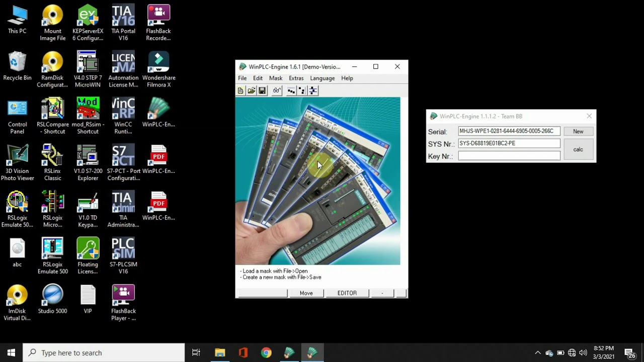Select the S7-PLCSIM V16 icon
Viewport: 644px width, 362px height.
123,256
